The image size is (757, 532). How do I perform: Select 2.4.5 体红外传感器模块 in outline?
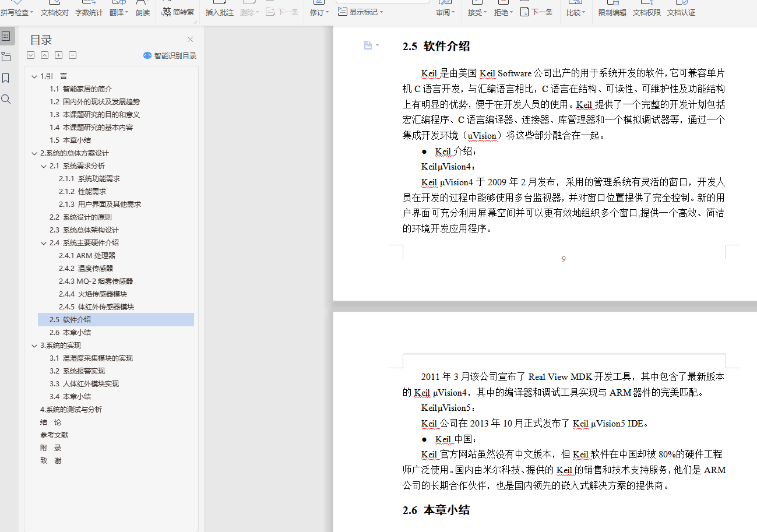pyautogui.click(x=96, y=307)
